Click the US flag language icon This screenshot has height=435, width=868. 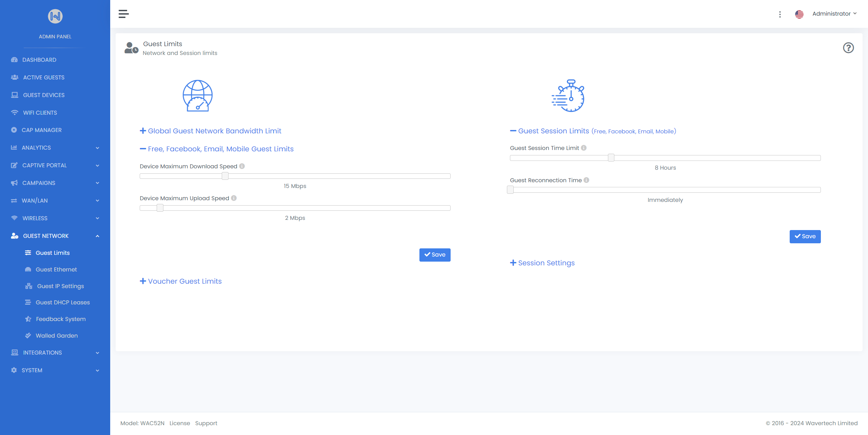click(799, 14)
